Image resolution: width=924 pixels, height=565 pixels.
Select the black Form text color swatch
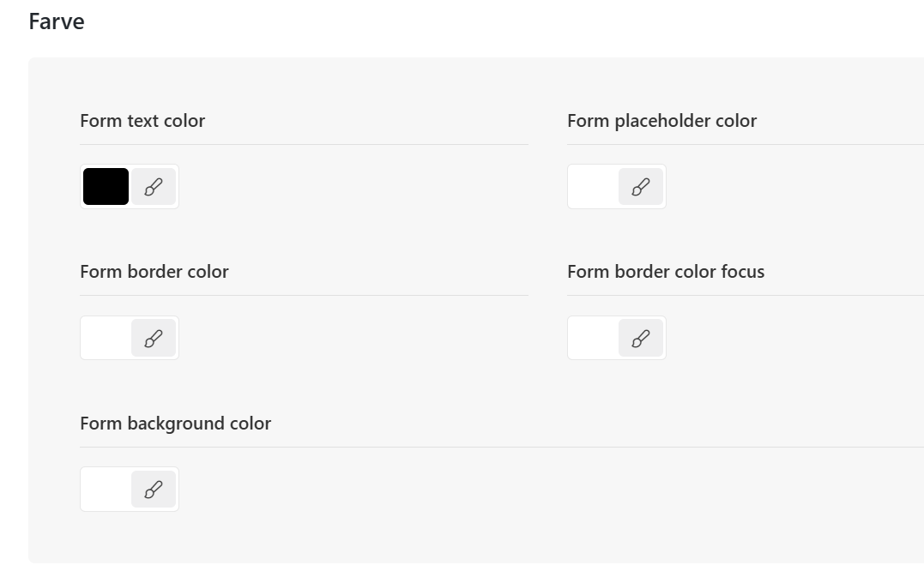point(106,187)
